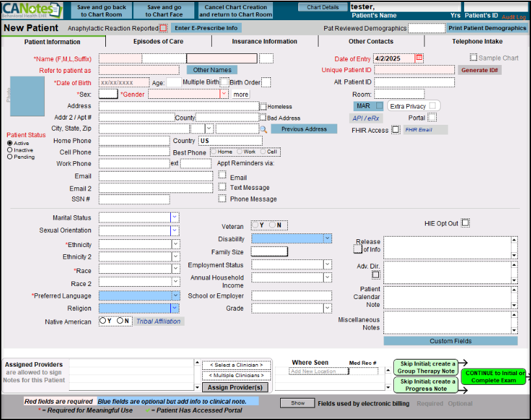This screenshot has width=531, height=420.
Task: Click the Audit Log link
Action: point(514,17)
